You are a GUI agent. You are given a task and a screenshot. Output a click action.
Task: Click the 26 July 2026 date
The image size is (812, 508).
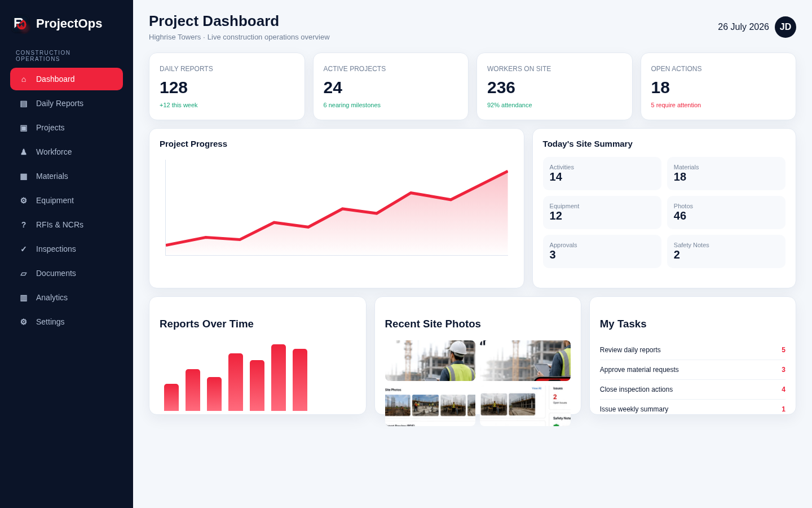pos(743,27)
